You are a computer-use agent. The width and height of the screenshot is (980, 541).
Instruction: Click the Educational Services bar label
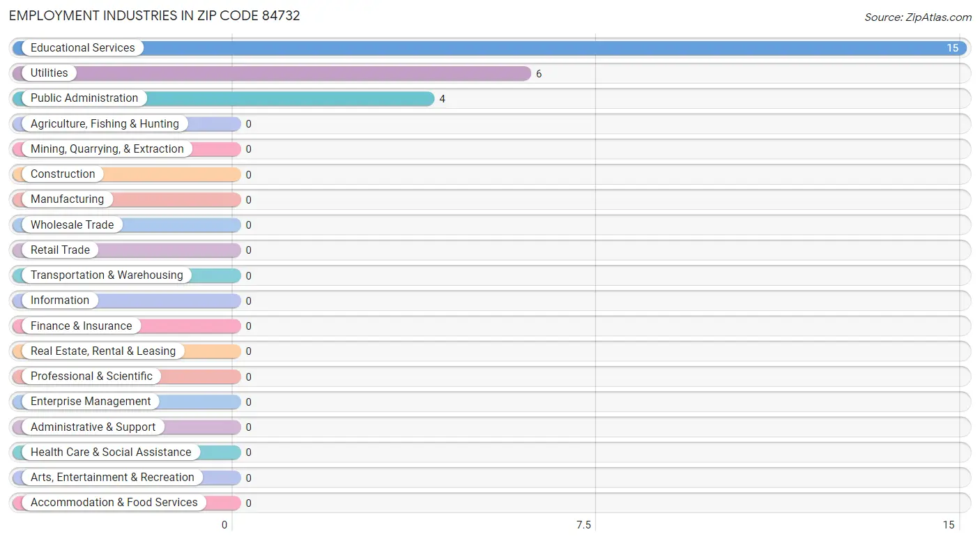click(x=82, y=48)
